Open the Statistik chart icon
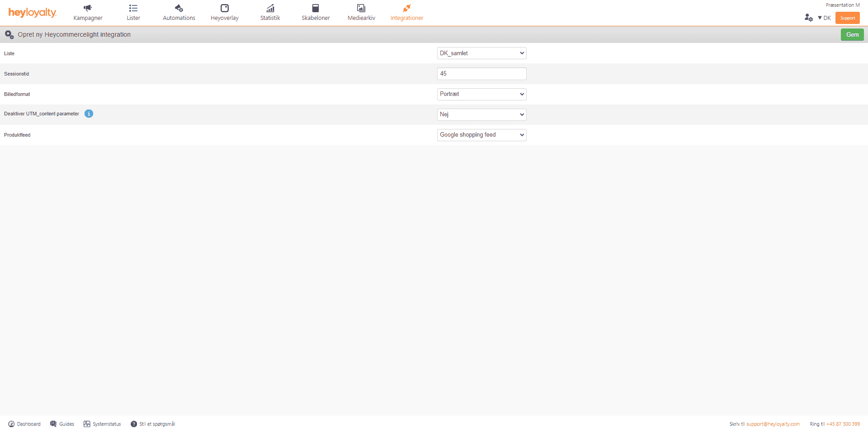Screen dimensions: 868x432 click(x=270, y=8)
